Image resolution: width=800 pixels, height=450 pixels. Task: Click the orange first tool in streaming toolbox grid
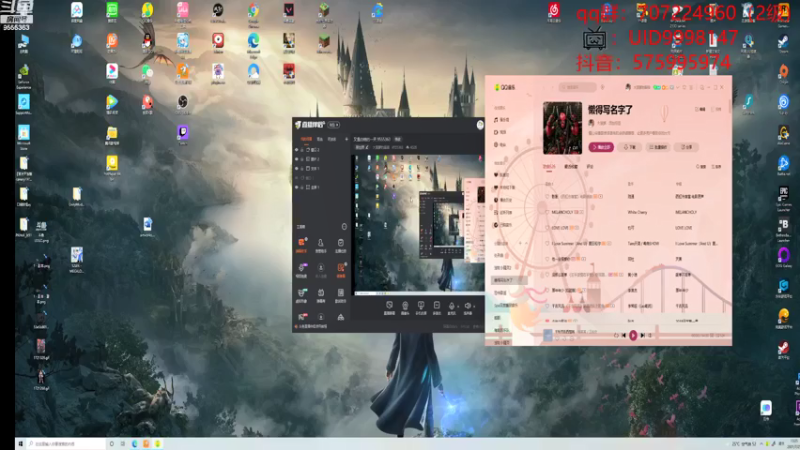click(302, 245)
